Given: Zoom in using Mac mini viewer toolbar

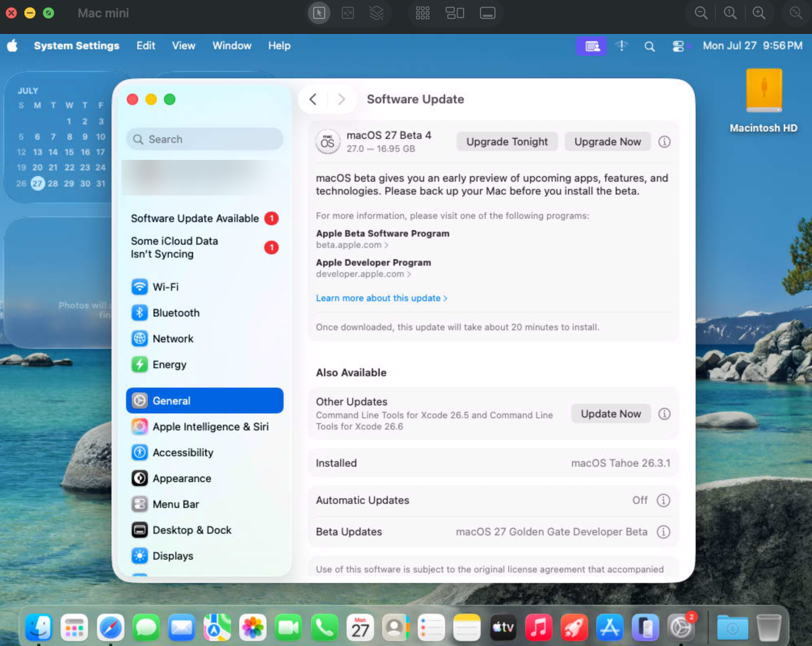Looking at the screenshot, I should coord(759,13).
